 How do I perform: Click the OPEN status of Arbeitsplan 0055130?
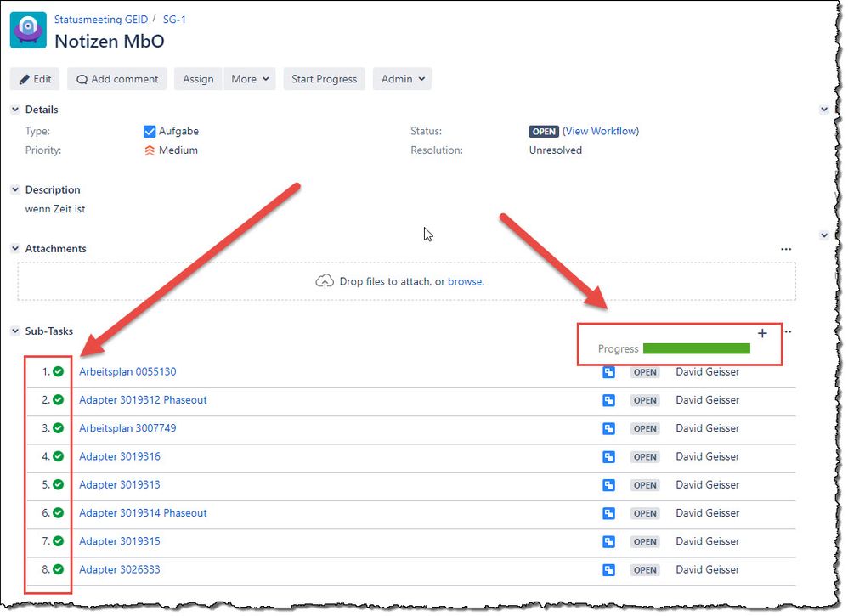click(x=645, y=372)
